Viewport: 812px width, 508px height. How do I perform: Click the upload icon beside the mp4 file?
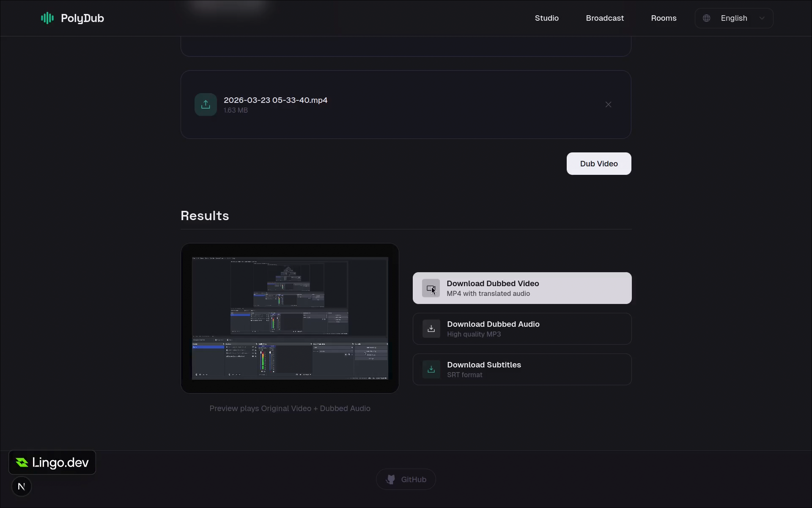click(x=206, y=105)
